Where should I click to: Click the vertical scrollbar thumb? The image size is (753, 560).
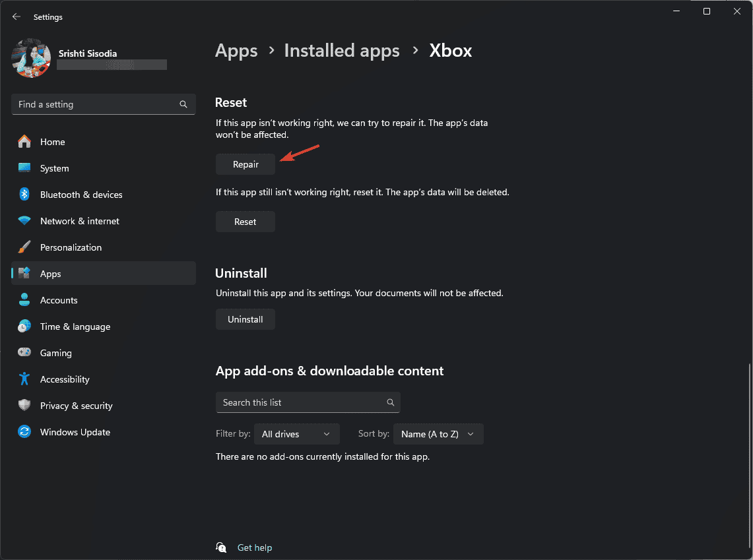click(748, 456)
